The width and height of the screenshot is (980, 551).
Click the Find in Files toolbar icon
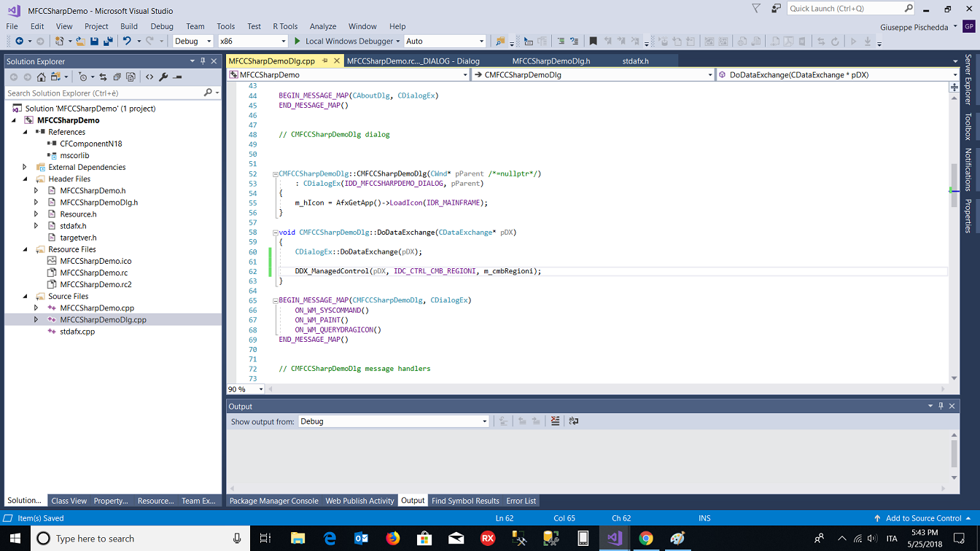(x=500, y=42)
